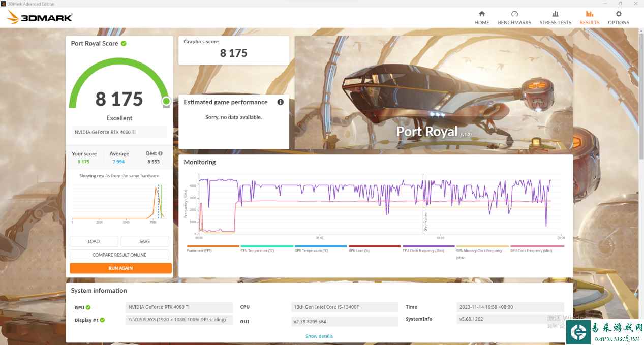Click the minimize window button

tap(606, 3)
